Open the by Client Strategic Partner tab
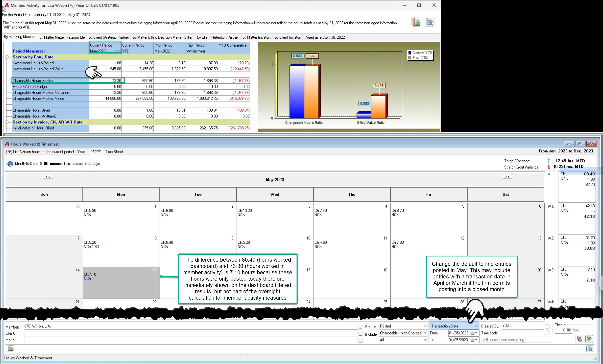 click(x=109, y=37)
